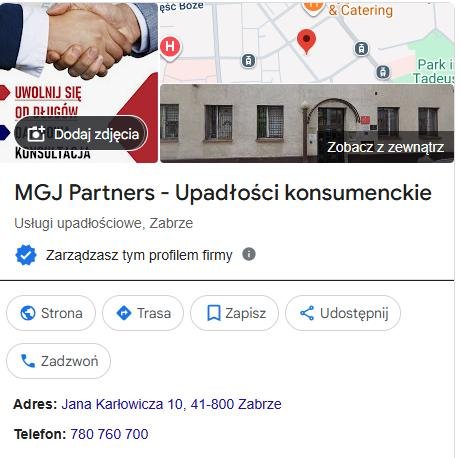Get directions with Trasa button
460x458 pixels.
[x=143, y=313]
